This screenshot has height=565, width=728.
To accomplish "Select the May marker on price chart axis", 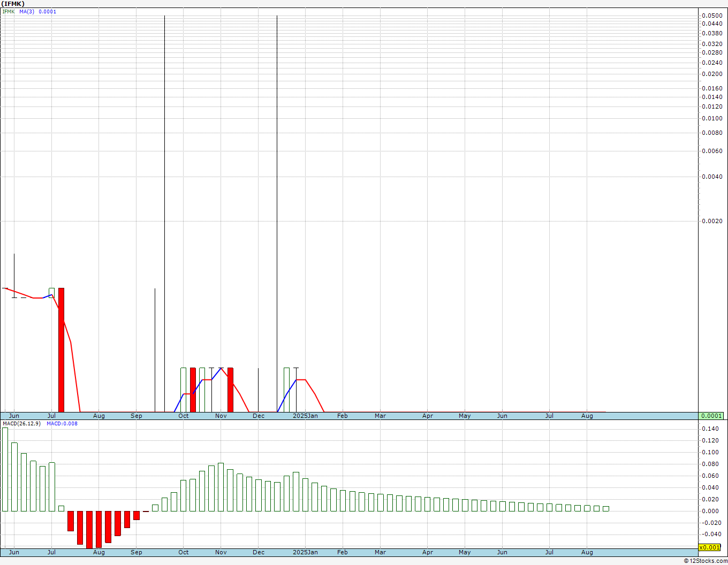I will pos(465,416).
